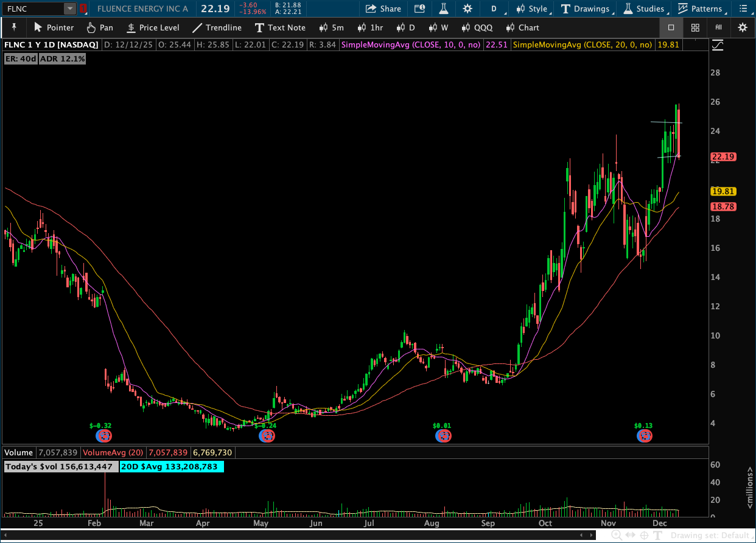Click the scrollbar left arrow at the chart bottom
Screen dimensions: 756x543
click(x=5, y=534)
